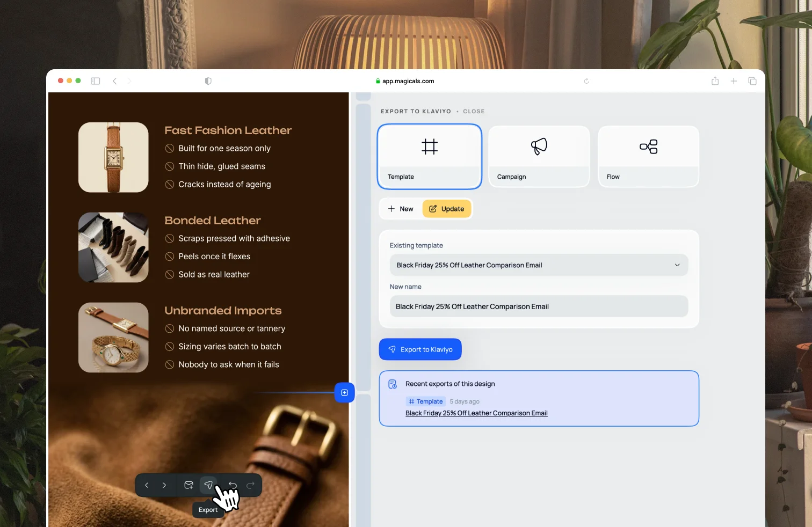Click the app.magicals.com address bar
This screenshot has height=527, width=812.
(405, 81)
